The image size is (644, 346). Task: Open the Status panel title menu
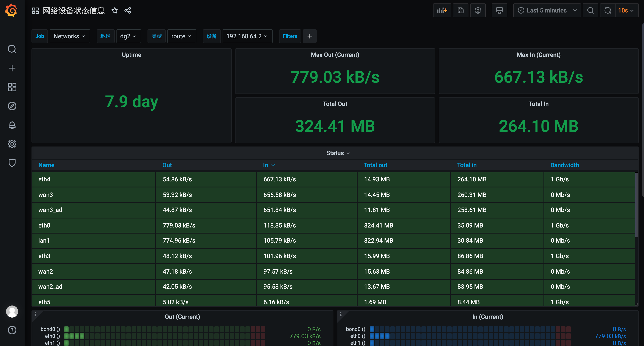(338, 153)
